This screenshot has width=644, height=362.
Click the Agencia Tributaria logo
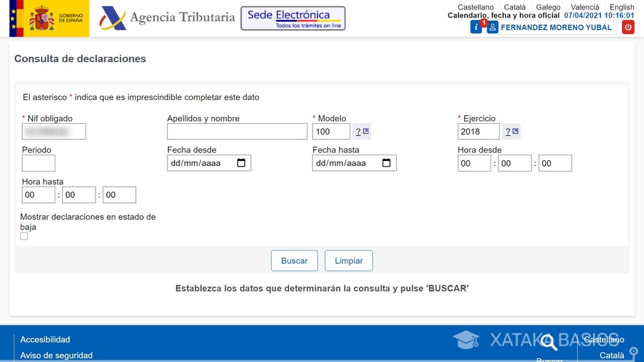[x=167, y=18]
